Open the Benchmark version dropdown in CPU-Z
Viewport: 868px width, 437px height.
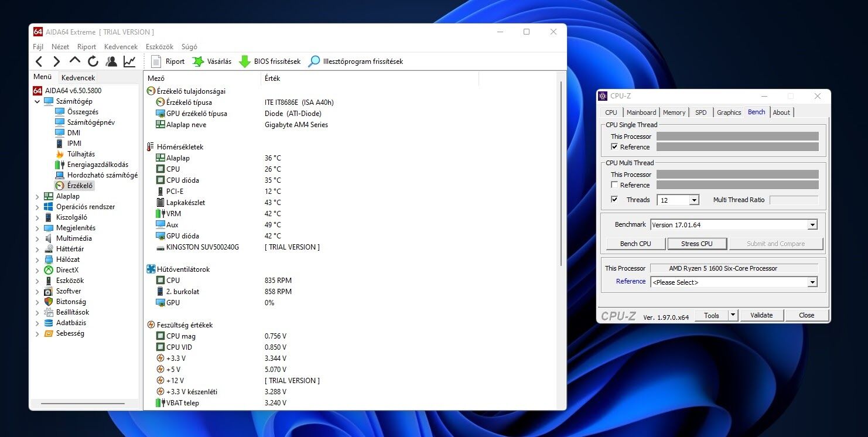coord(812,225)
